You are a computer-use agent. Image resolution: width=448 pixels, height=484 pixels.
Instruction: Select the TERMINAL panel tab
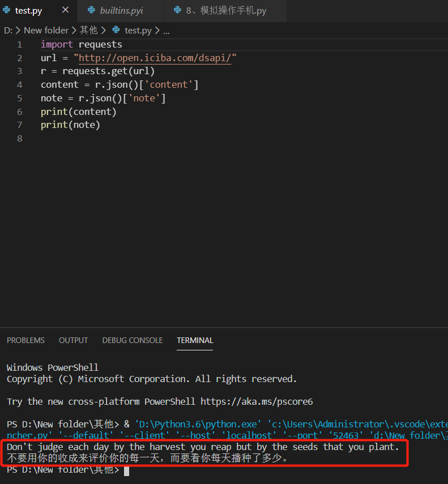pyautogui.click(x=195, y=340)
